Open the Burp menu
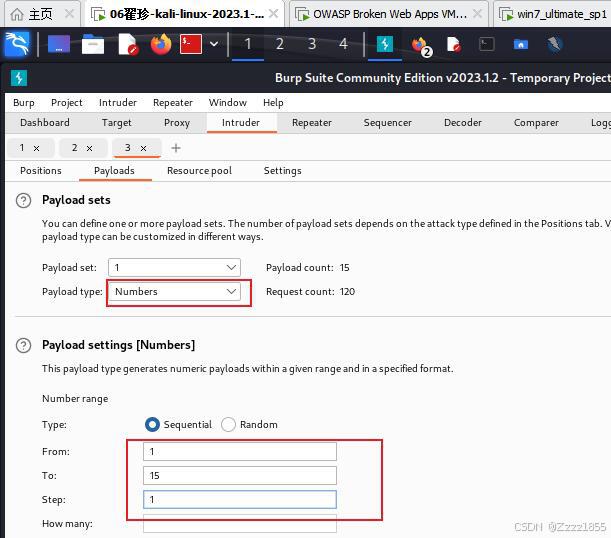Screen dimensions: 611x538 pyautogui.click(x=24, y=103)
